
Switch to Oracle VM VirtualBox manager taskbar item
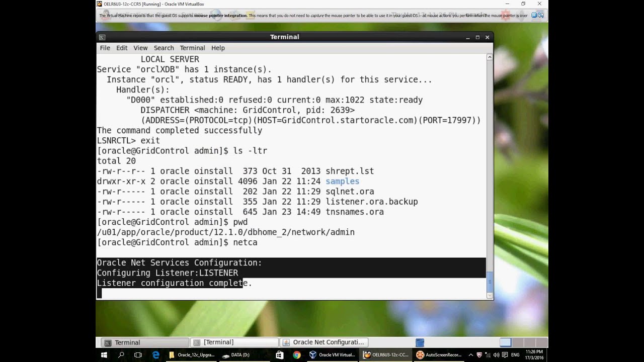(332, 354)
